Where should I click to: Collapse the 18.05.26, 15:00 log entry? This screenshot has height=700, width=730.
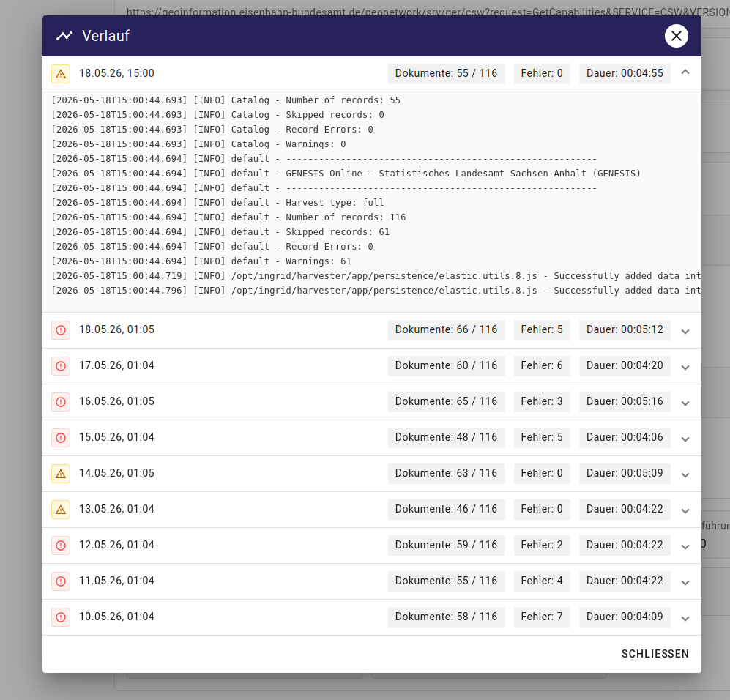tap(685, 72)
